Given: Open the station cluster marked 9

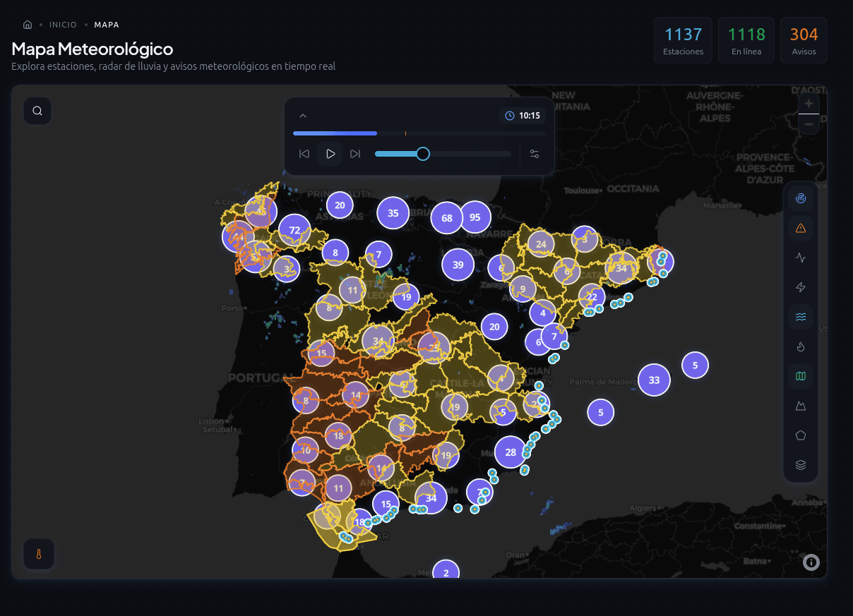Looking at the screenshot, I should pyautogui.click(x=523, y=289).
